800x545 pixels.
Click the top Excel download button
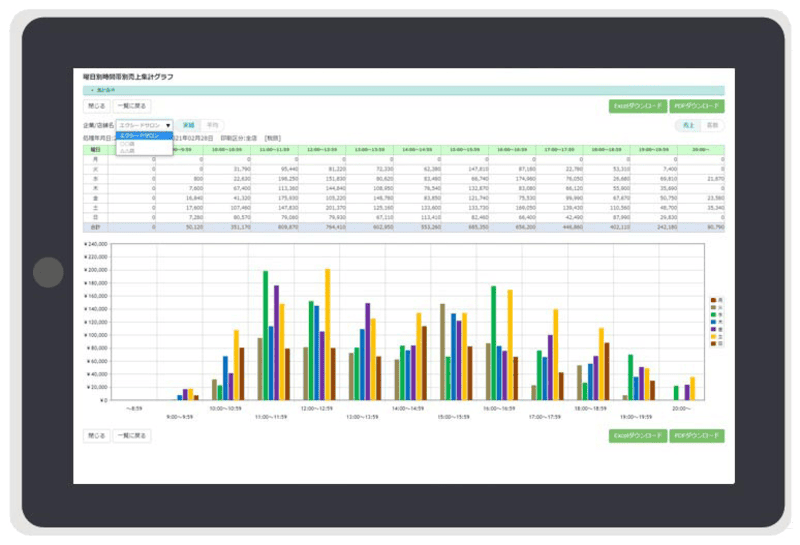(637, 106)
